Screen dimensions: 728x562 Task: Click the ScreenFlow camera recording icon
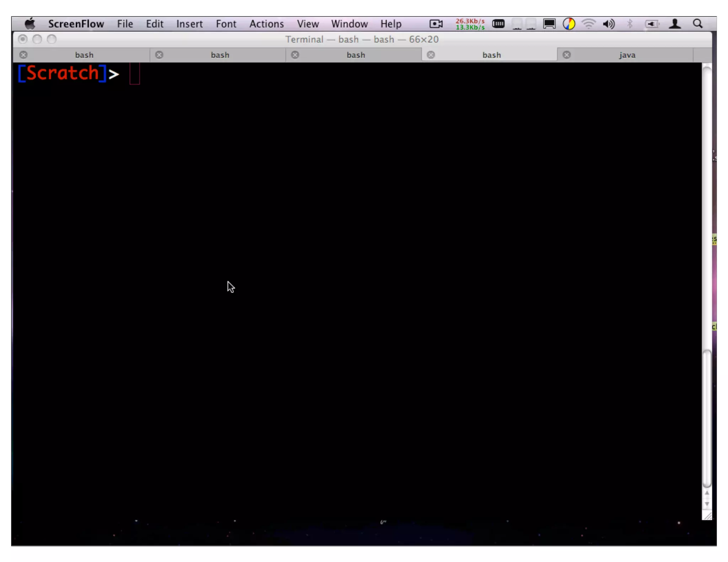(436, 24)
